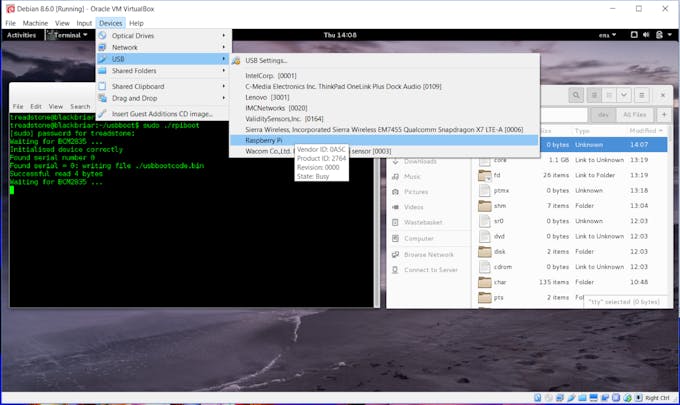
Task: Select Connect to Server in sidebar
Action: 429,270
